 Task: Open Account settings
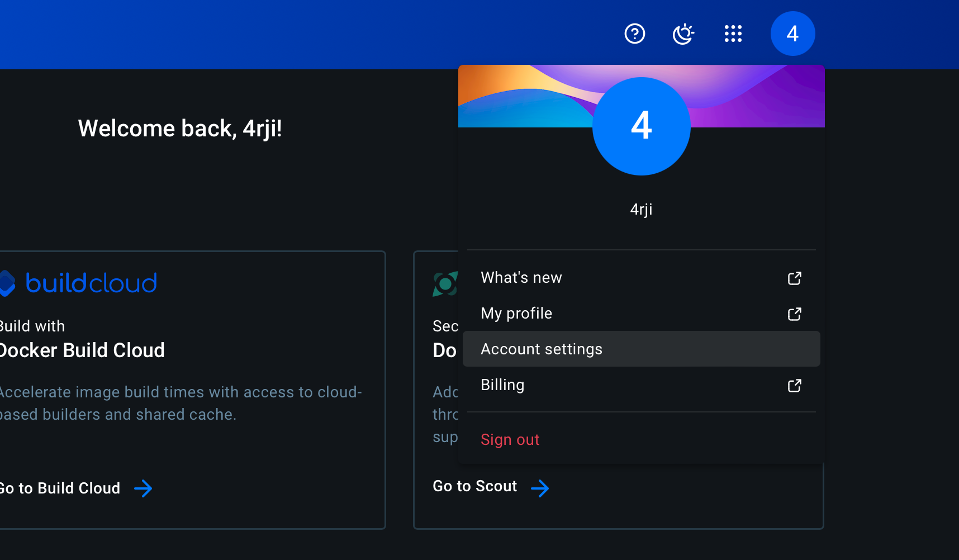tap(542, 349)
